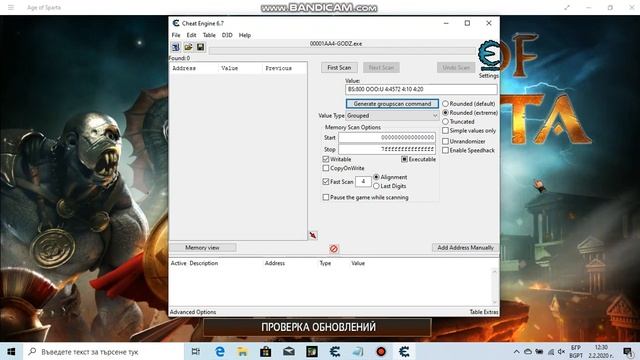
Task: Open Microsoft Store from taskbar
Action: tap(266, 351)
